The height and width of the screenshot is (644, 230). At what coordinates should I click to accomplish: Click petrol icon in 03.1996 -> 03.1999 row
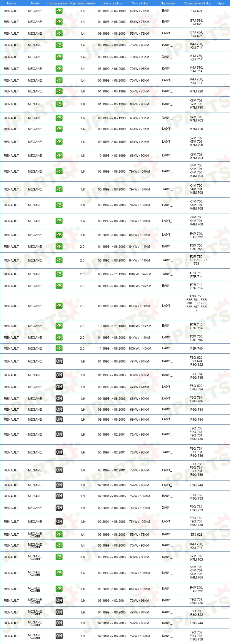click(59, 118)
